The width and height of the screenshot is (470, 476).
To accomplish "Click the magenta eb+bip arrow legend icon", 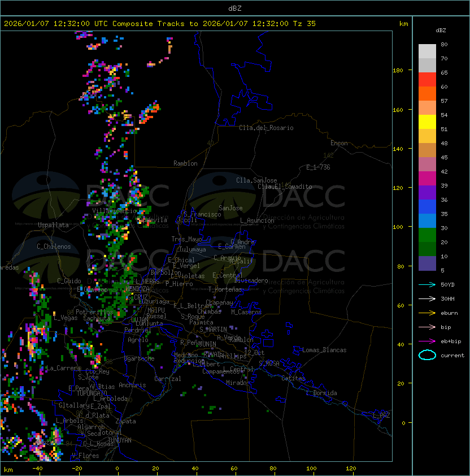I will tap(427, 341).
